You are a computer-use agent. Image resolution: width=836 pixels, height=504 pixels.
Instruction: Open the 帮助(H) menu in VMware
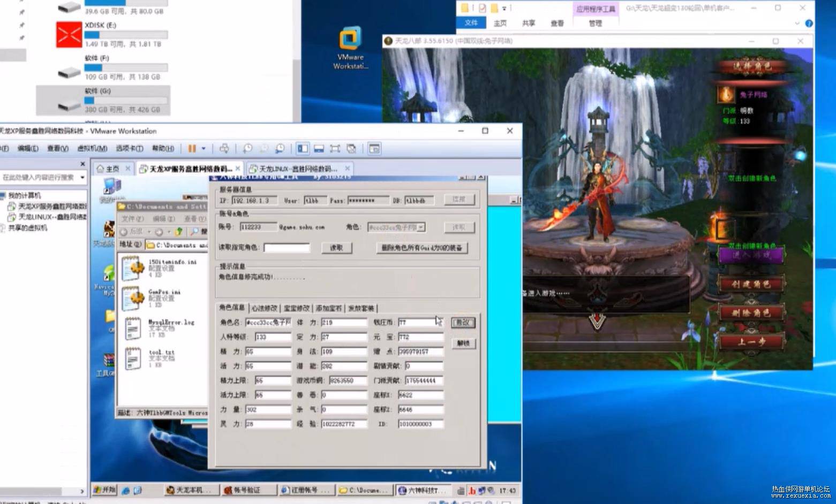(x=163, y=148)
